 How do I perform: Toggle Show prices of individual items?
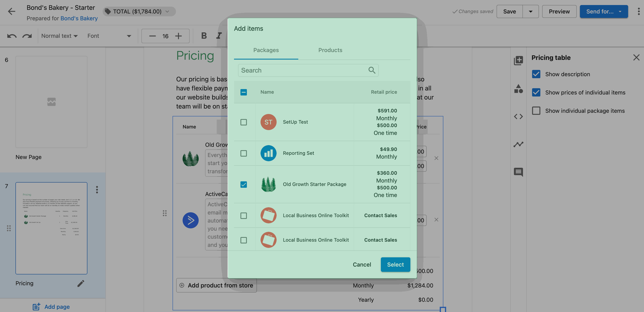coord(536,92)
